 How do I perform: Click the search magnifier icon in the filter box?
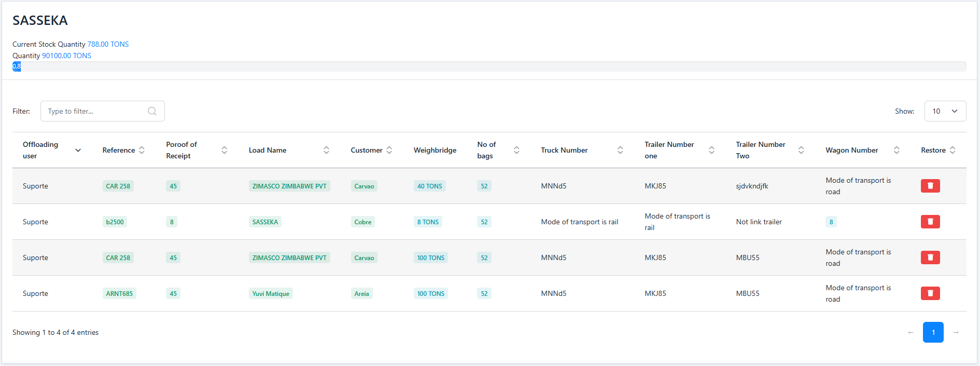point(152,111)
